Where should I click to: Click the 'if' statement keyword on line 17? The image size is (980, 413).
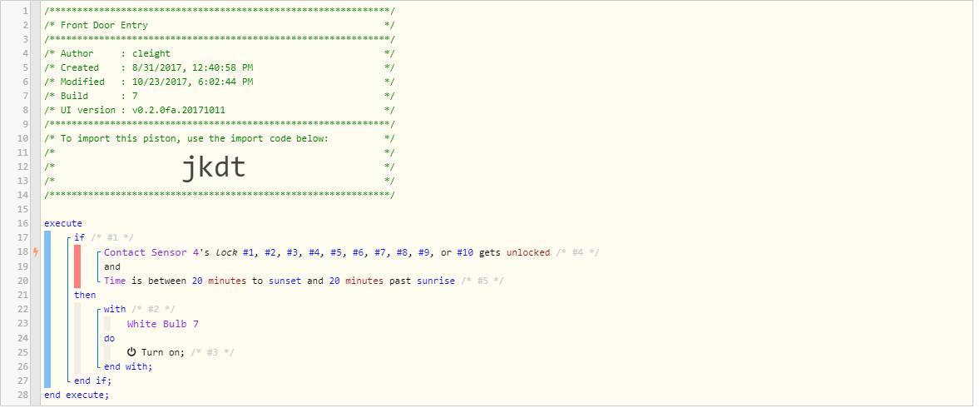[79, 238]
